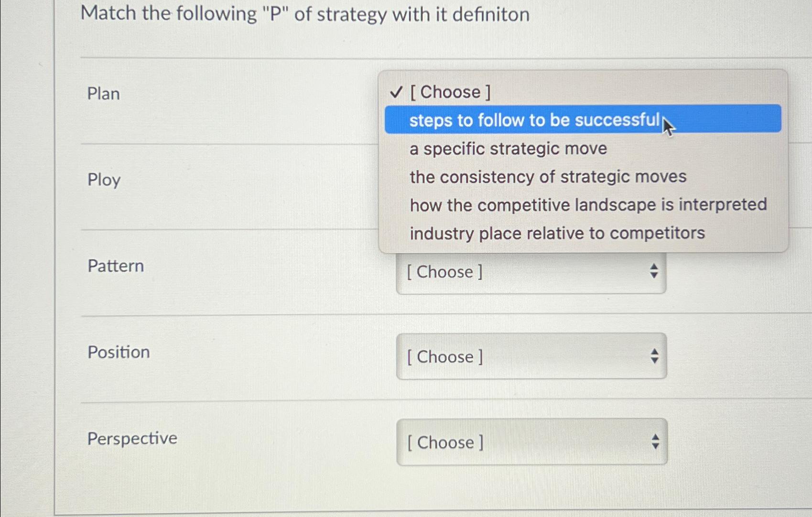
Task: Click the Plan row label
Action: [x=103, y=94]
